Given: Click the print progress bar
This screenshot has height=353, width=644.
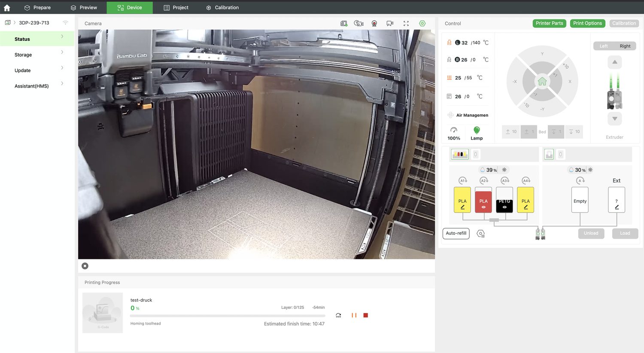Looking at the screenshot, I should [x=228, y=316].
